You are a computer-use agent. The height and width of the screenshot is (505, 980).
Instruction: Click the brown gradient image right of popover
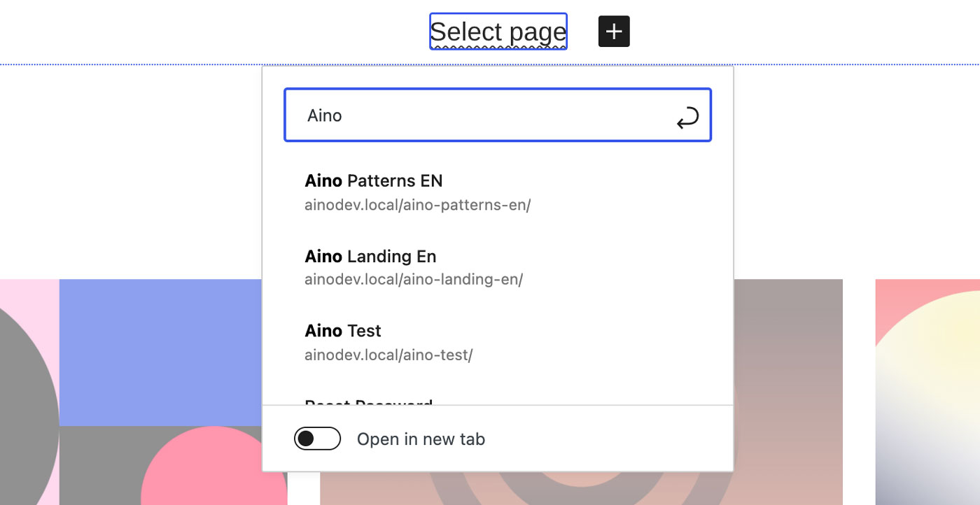tap(788, 392)
